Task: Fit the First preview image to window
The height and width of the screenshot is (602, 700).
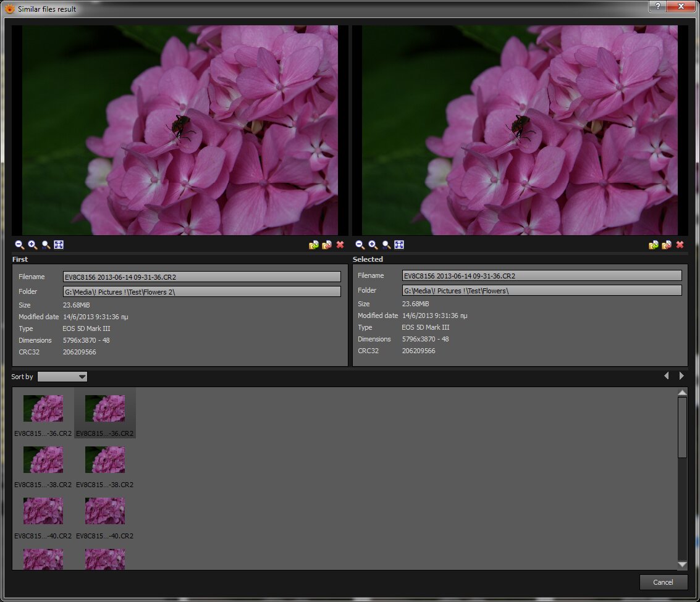Action: (x=59, y=245)
